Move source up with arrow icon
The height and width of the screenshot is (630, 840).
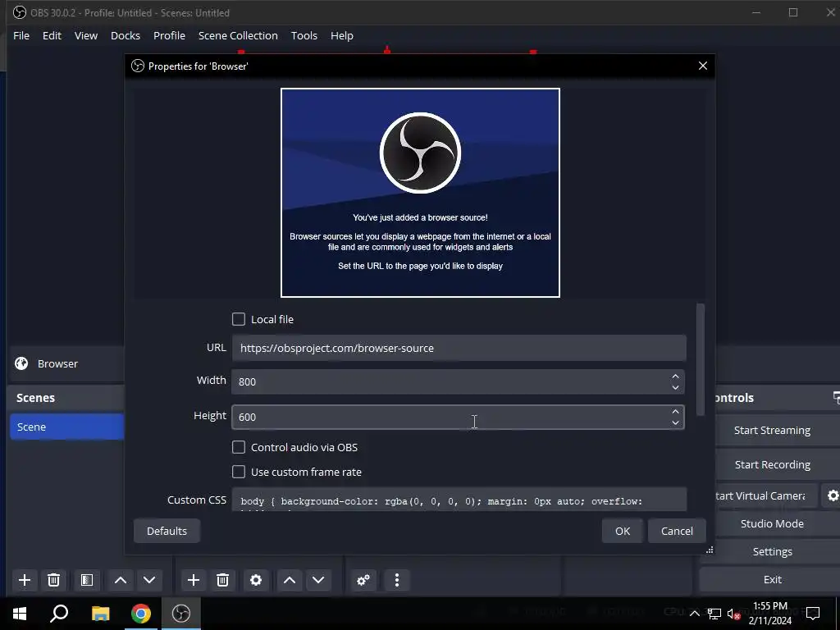pos(290,580)
